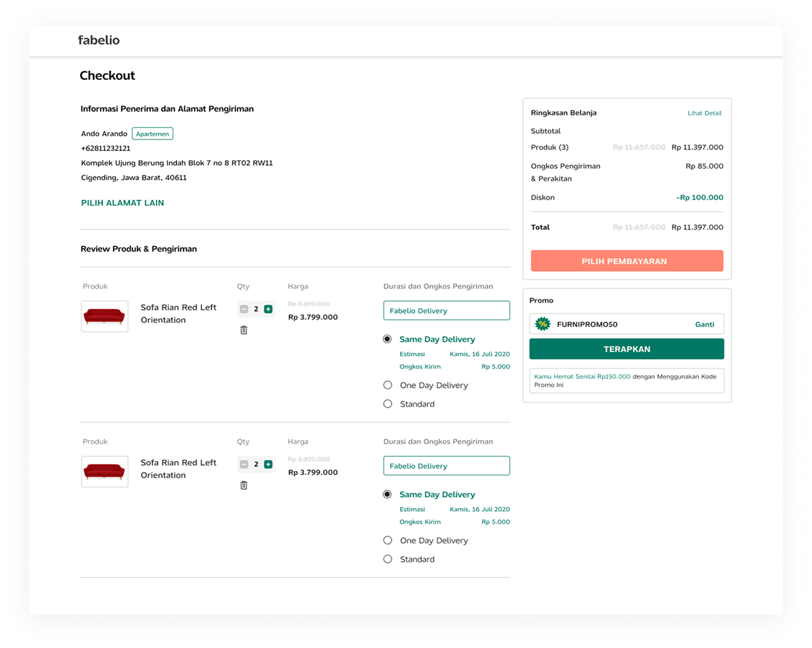This screenshot has width=812, height=648.
Task: Choose Standard shipping for second product
Action: (388, 559)
